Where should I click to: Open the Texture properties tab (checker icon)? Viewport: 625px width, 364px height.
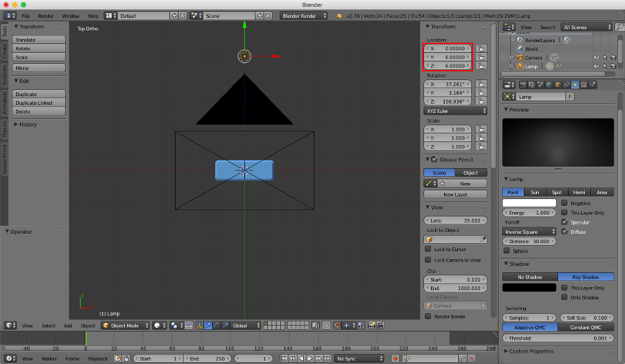[584, 85]
